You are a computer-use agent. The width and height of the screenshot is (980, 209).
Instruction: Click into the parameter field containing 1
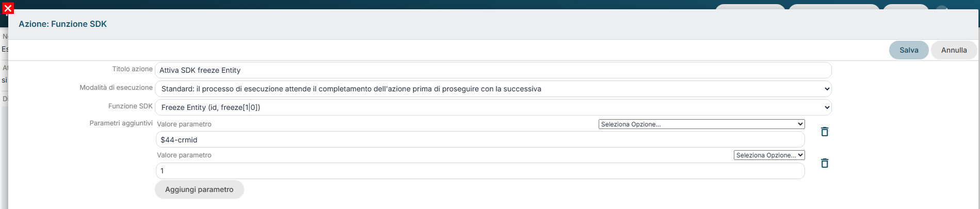480,171
